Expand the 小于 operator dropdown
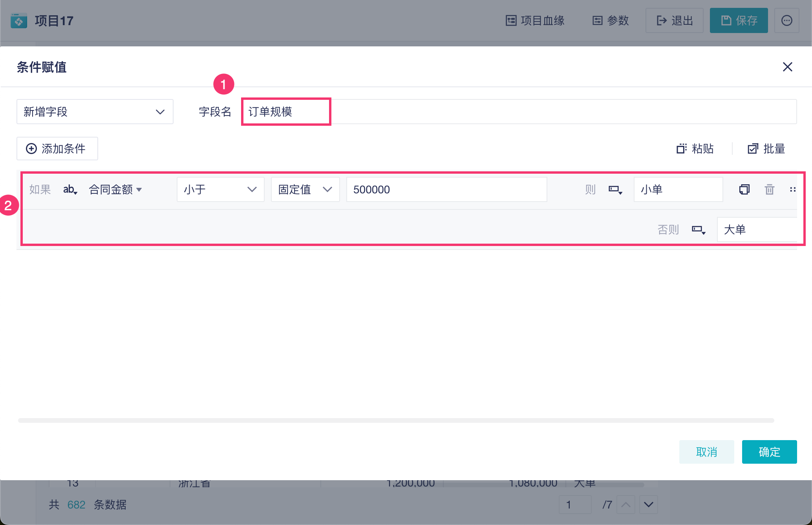 (220, 190)
